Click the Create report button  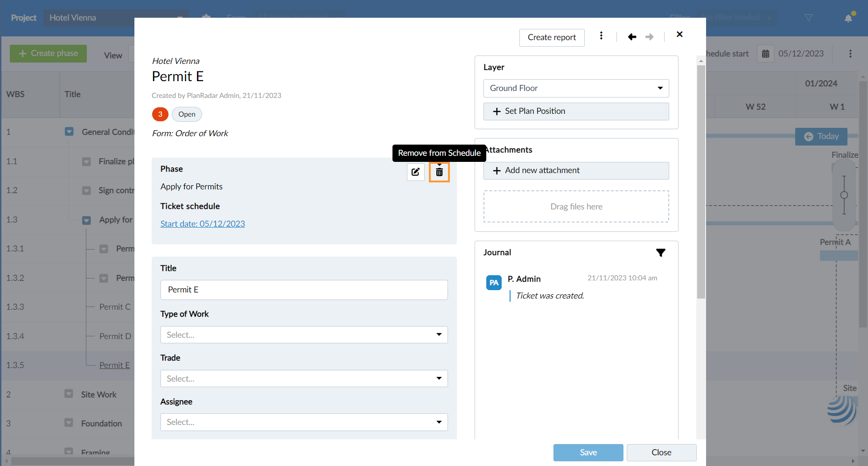pyautogui.click(x=552, y=37)
